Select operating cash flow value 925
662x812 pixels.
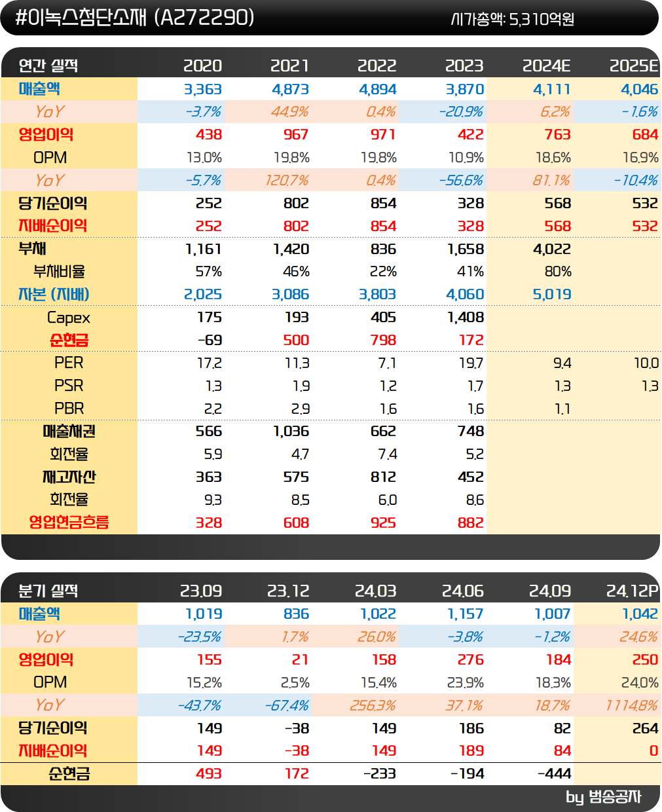point(383,523)
